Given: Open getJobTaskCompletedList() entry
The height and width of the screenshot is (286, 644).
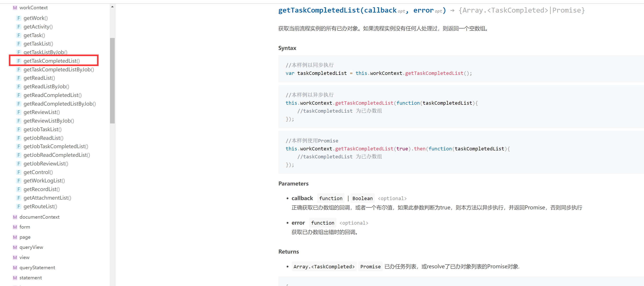Looking at the screenshot, I should pos(56,147).
